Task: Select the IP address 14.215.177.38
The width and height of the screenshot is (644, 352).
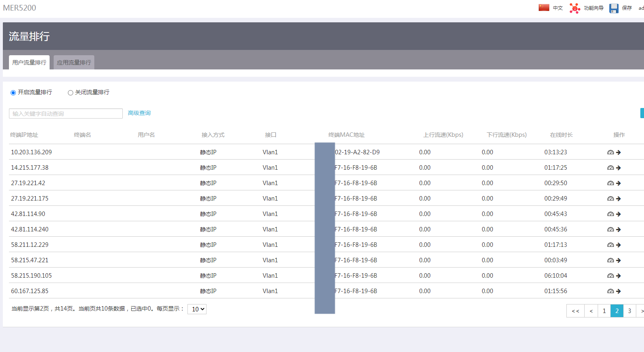Action: [30, 168]
